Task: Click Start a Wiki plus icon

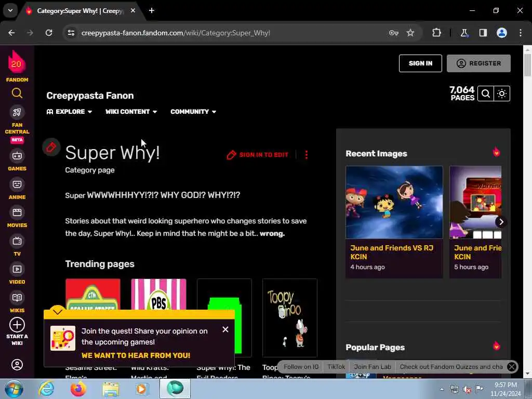Action: tap(17, 325)
